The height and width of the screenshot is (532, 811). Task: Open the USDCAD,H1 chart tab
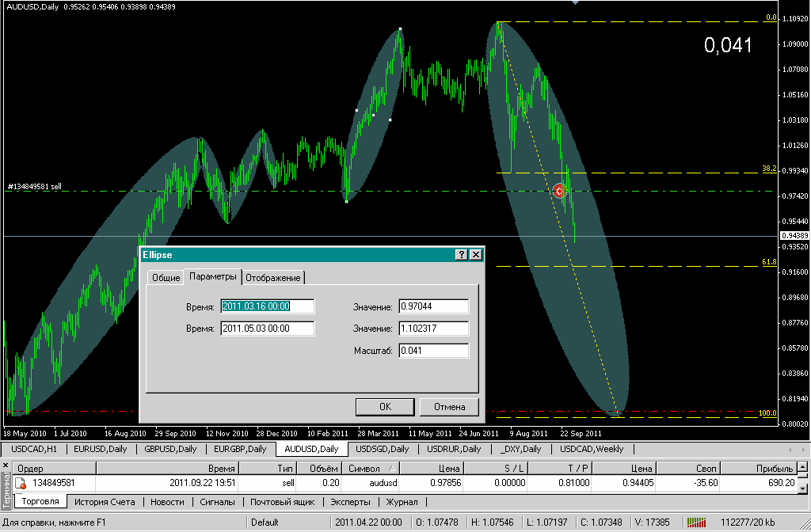pos(34,449)
